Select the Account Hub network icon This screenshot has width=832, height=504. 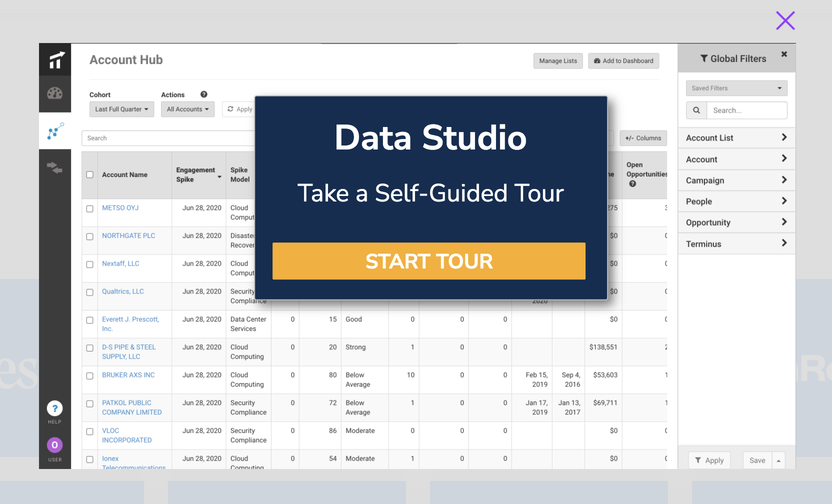pyautogui.click(x=55, y=131)
